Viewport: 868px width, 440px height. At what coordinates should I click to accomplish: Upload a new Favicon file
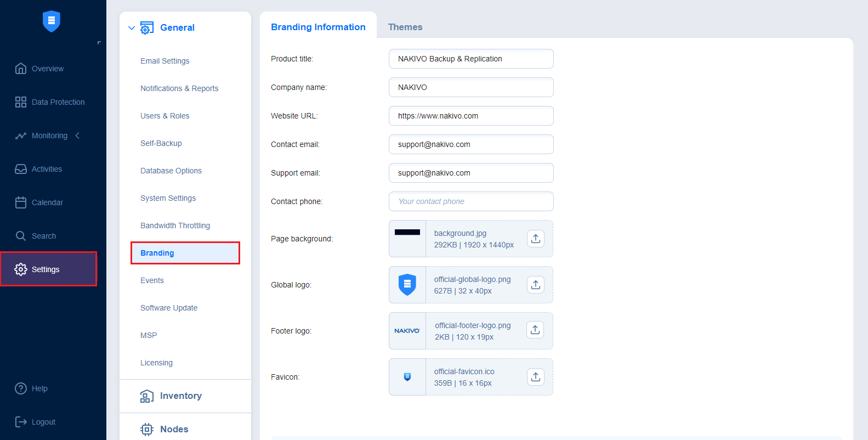click(535, 377)
